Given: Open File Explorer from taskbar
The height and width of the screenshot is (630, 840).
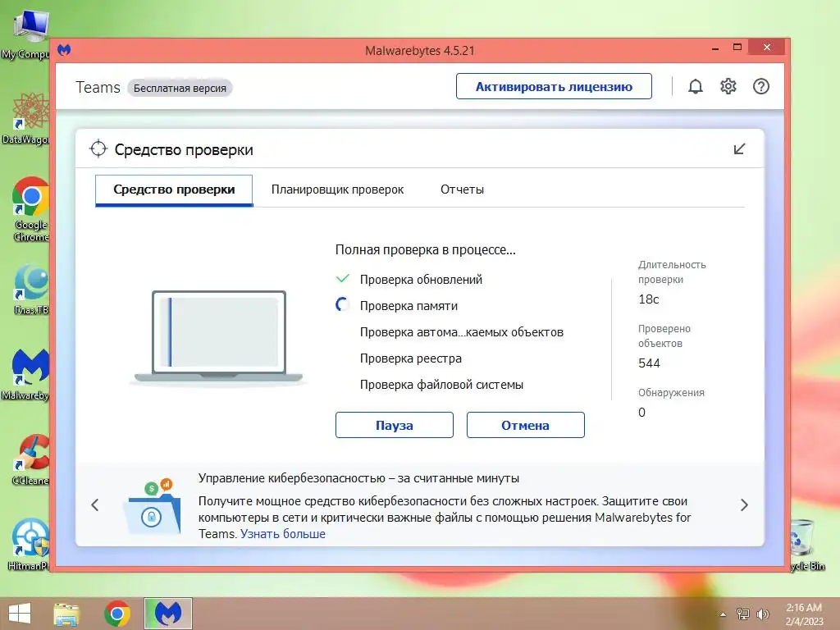Looking at the screenshot, I should pos(66,614).
